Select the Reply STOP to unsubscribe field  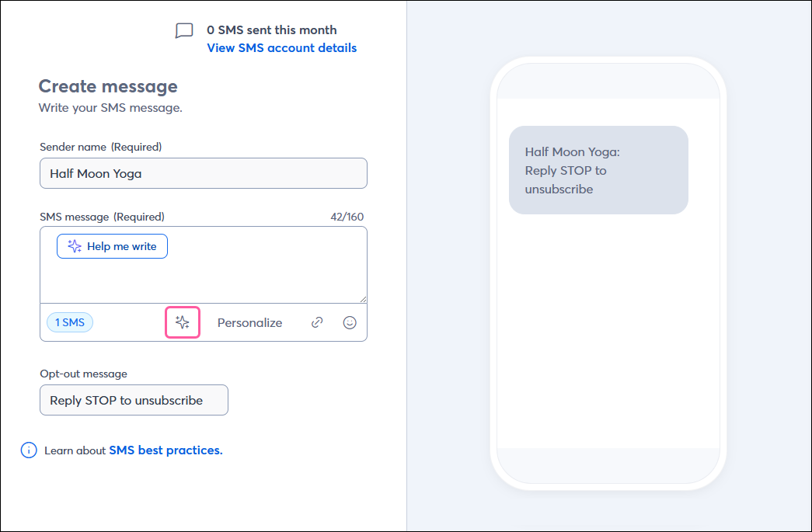pos(133,399)
